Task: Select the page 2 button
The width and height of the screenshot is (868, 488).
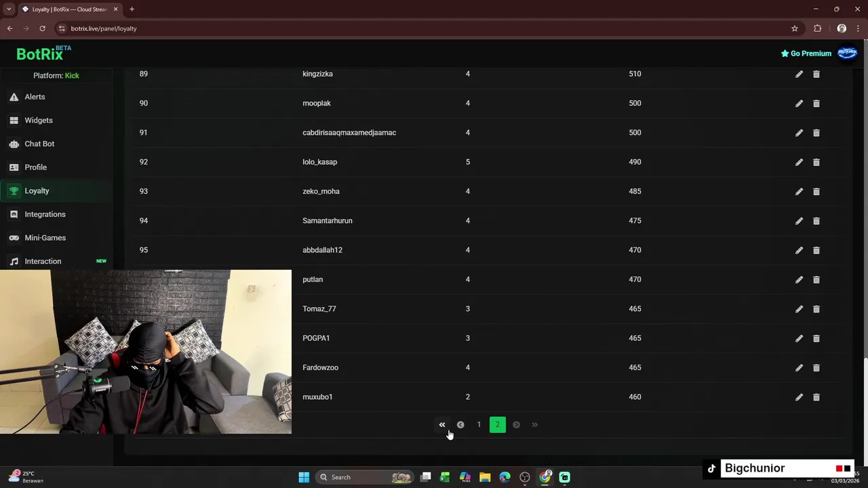Action: (x=497, y=425)
